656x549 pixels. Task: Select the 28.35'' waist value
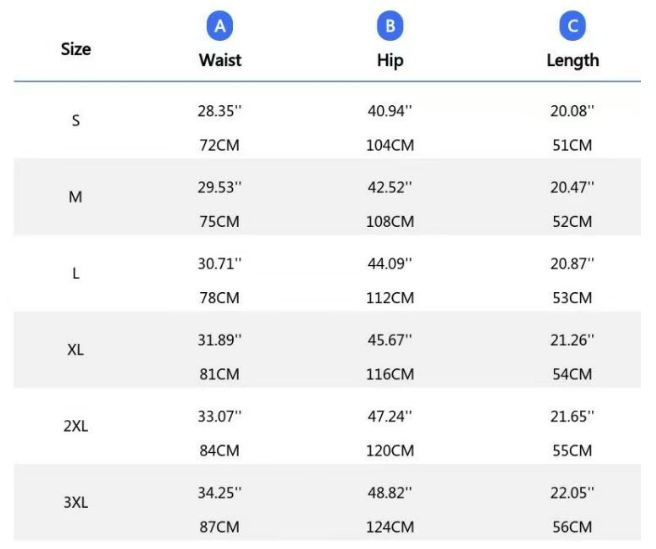click(x=220, y=111)
